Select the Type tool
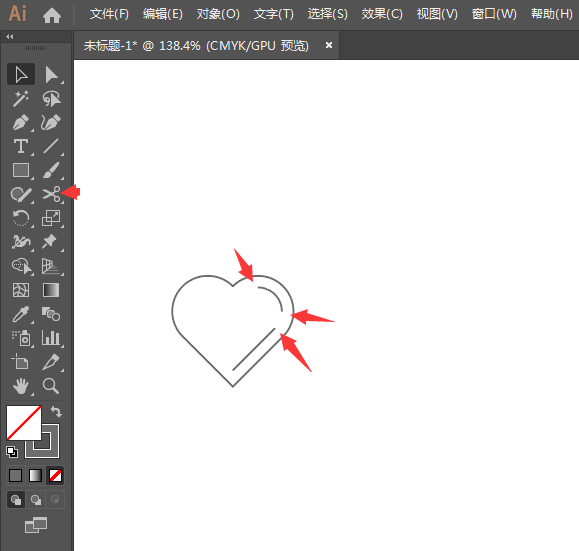Screen dimensions: 579x551 [x=21, y=146]
